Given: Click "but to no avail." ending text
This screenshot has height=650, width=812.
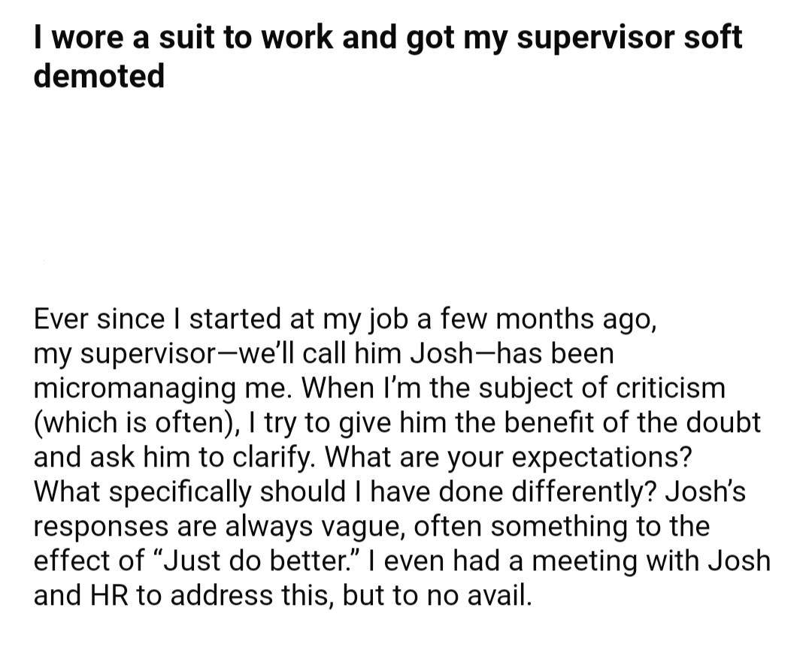Looking at the screenshot, I should pos(437,595).
